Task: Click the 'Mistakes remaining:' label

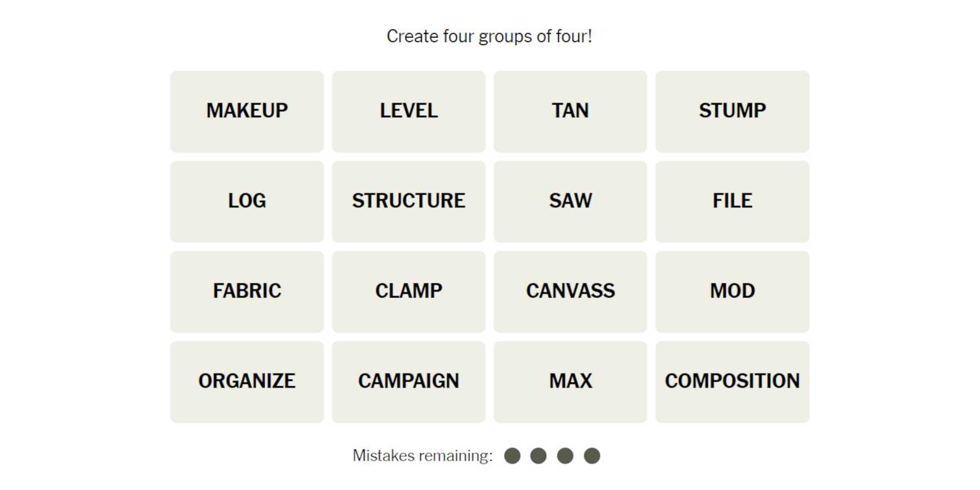Action: 422,456
